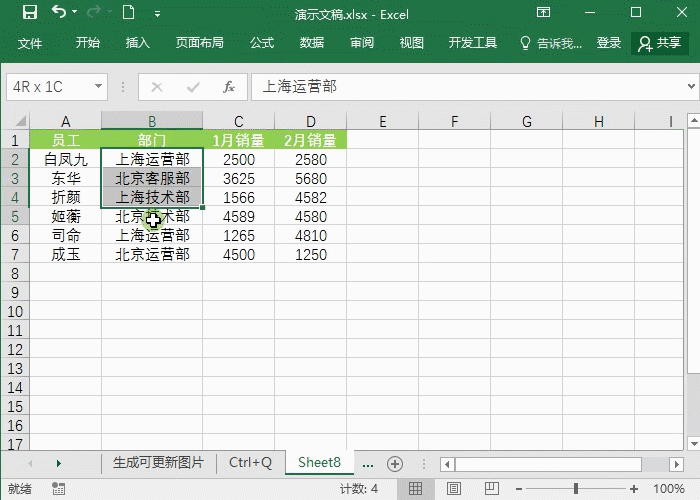This screenshot has height=500, width=700.
Task: Select cell containing 北京客服部
Action: coord(152,179)
